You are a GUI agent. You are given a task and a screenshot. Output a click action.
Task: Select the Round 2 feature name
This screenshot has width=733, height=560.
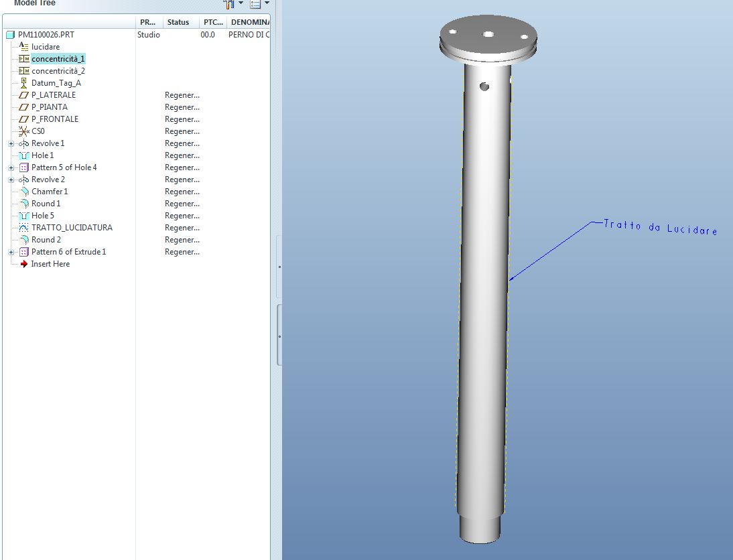coord(46,240)
